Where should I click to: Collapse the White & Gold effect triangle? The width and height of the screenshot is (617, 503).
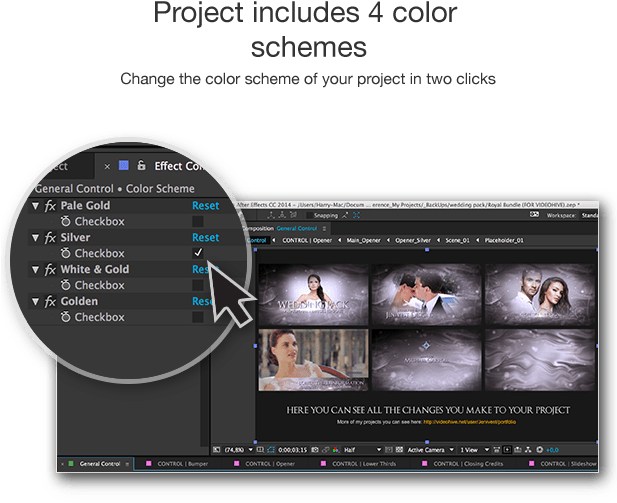coord(35,270)
